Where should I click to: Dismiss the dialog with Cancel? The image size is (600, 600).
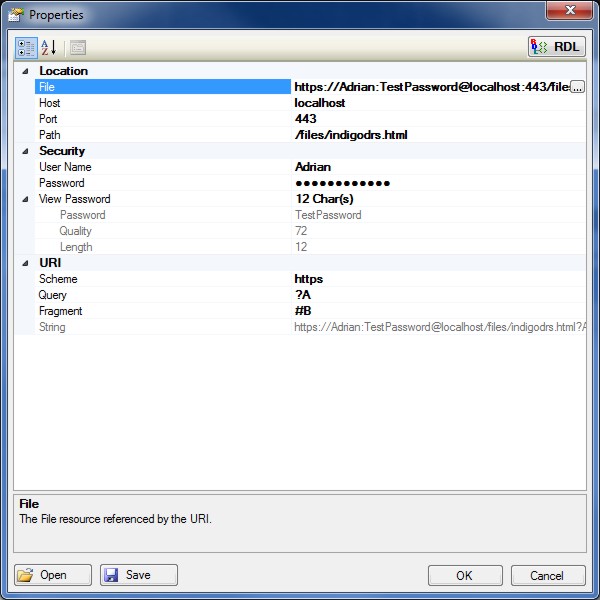[547, 575]
